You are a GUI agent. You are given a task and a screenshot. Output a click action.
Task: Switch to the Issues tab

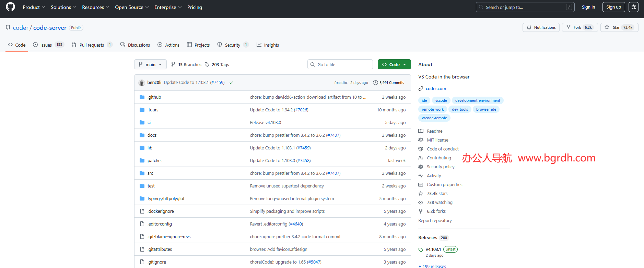[46, 45]
